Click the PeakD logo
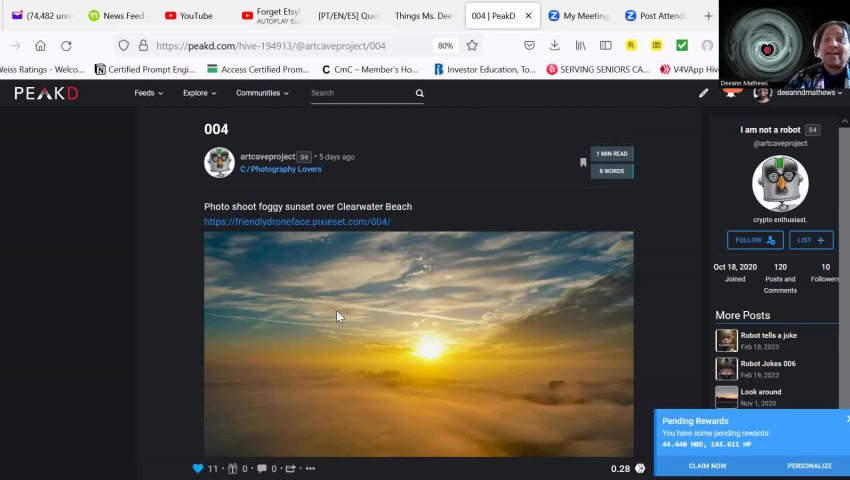Viewport: 850px width, 480px height. tap(46, 93)
